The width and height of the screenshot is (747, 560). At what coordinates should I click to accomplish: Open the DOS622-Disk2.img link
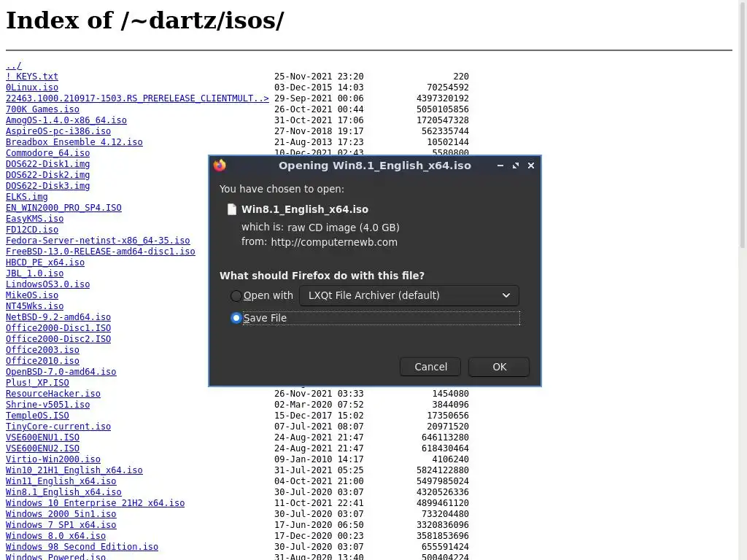click(x=47, y=175)
